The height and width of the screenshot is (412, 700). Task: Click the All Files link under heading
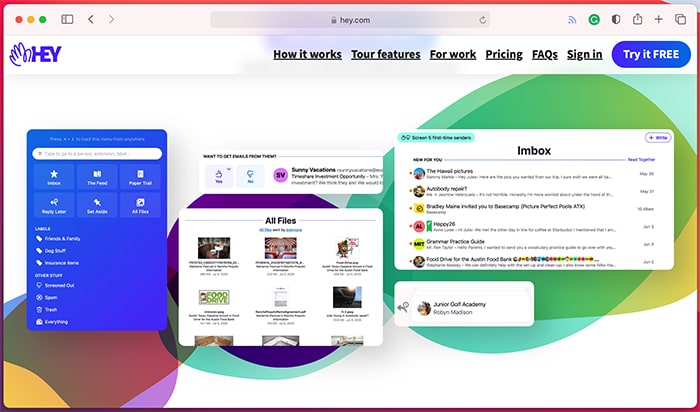pos(266,230)
